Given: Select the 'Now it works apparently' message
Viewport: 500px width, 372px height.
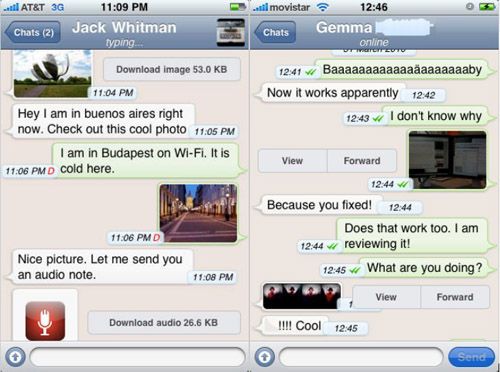Looking at the screenshot, I should coord(333,93).
